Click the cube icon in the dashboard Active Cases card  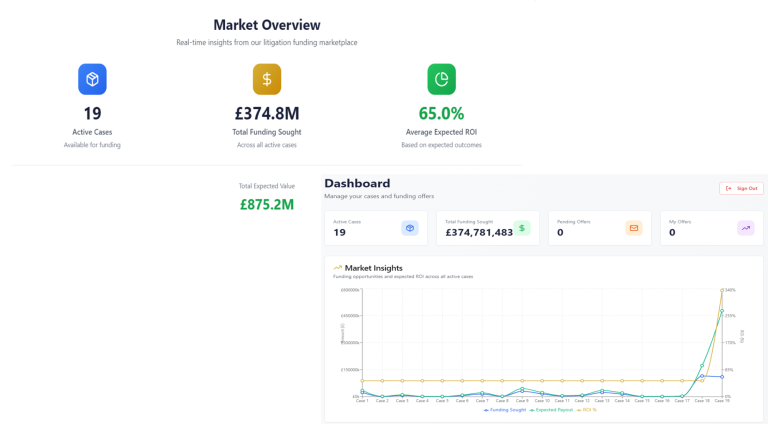(410, 228)
